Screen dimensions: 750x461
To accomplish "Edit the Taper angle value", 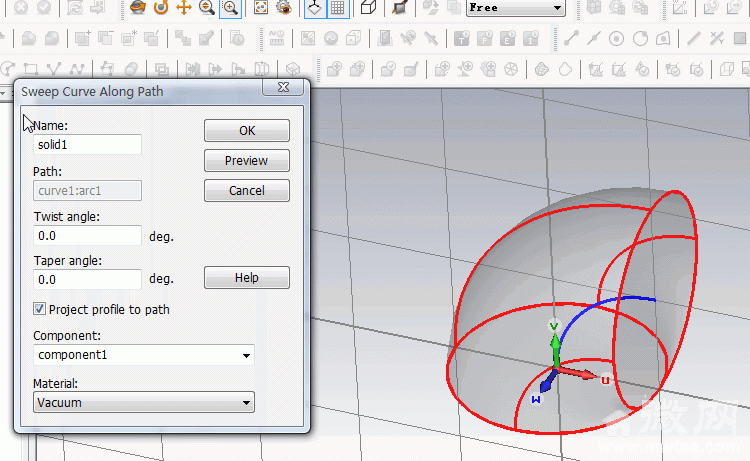I will pos(87,279).
